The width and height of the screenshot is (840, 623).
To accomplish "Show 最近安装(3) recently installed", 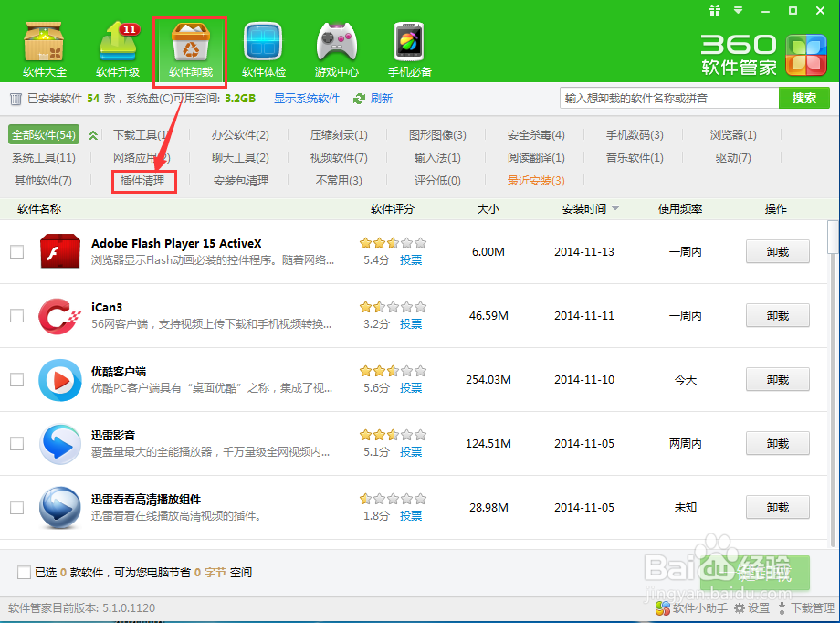I will point(536,181).
